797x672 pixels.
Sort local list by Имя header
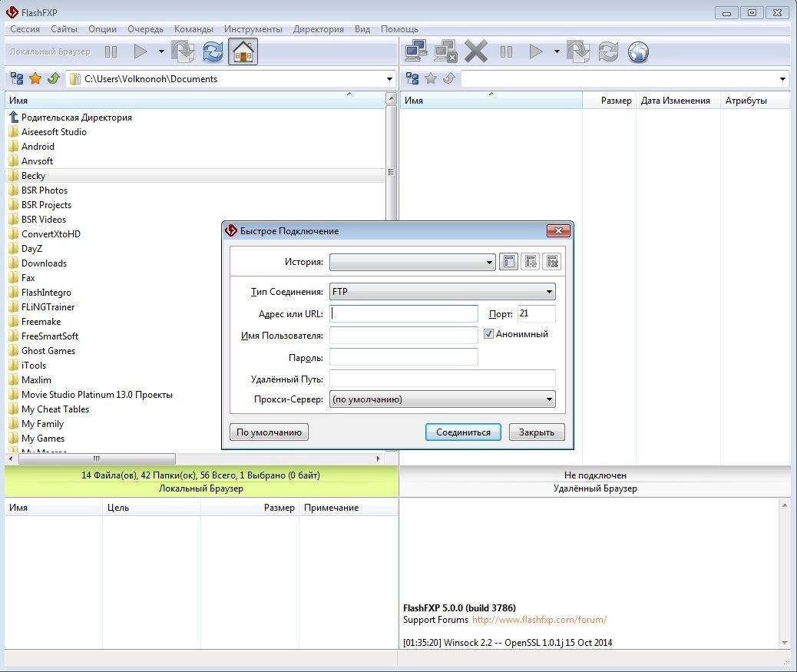tap(195, 100)
